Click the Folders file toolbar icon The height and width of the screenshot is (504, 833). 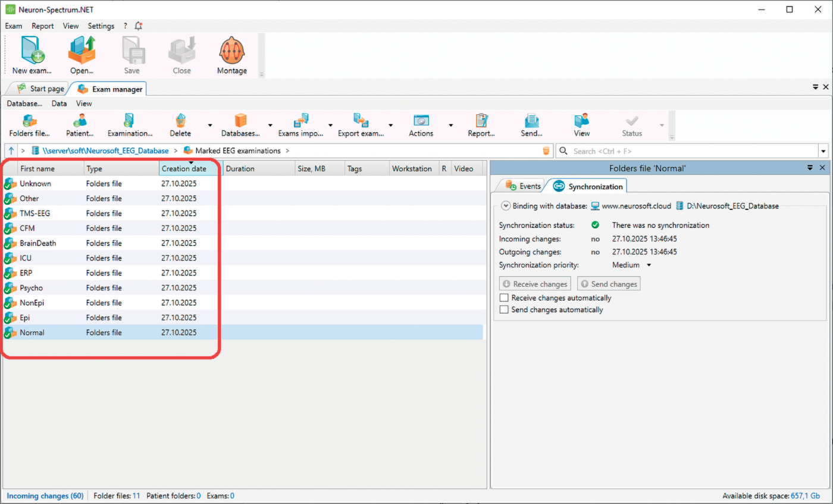click(29, 121)
